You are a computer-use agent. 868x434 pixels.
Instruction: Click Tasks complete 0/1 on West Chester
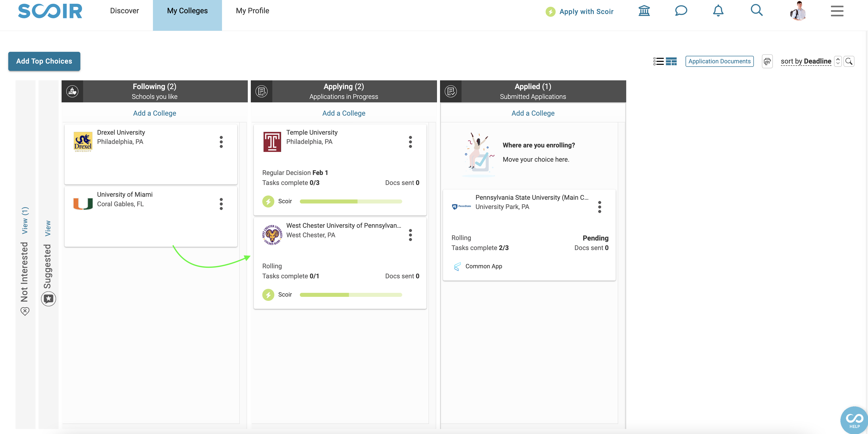point(290,276)
